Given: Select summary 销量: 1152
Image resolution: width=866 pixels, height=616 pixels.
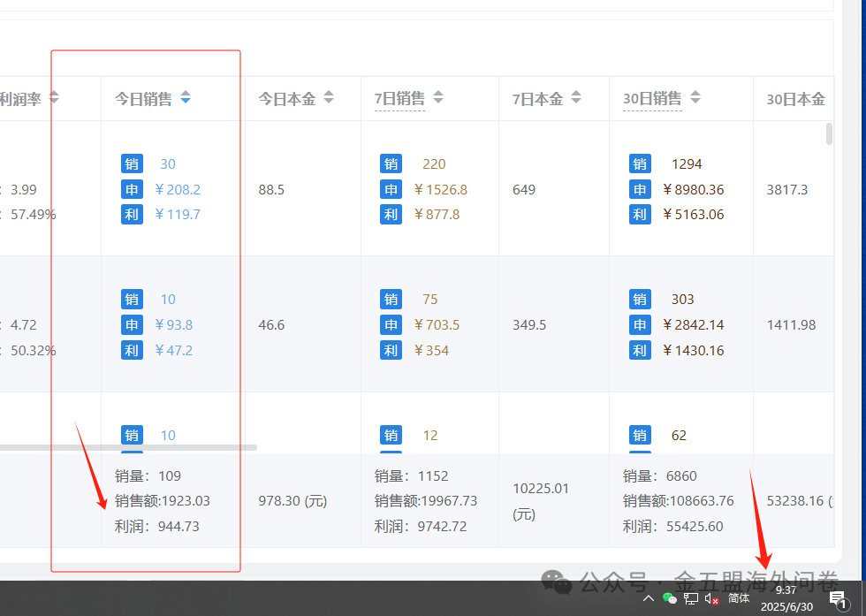Looking at the screenshot, I should [x=412, y=475].
